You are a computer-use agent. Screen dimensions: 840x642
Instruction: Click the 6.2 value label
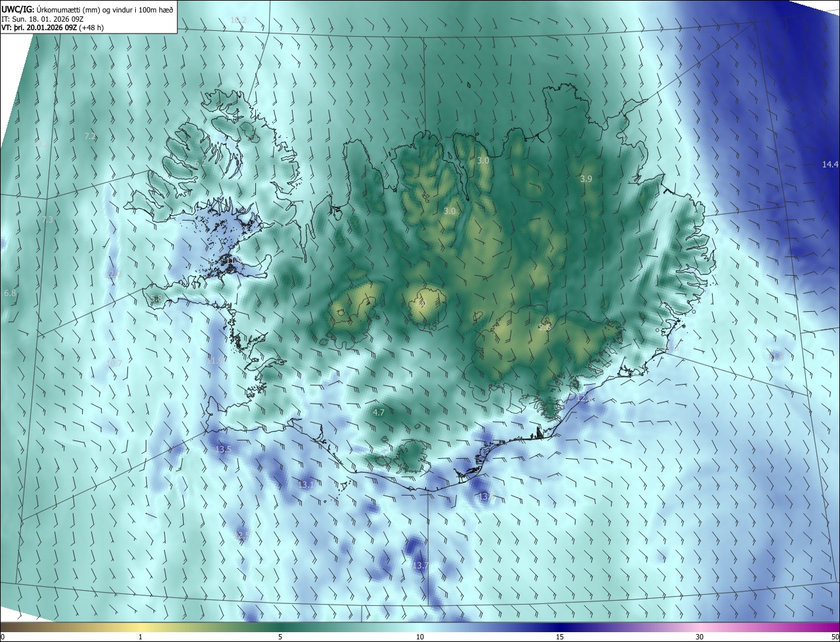pyautogui.click(x=200, y=162)
